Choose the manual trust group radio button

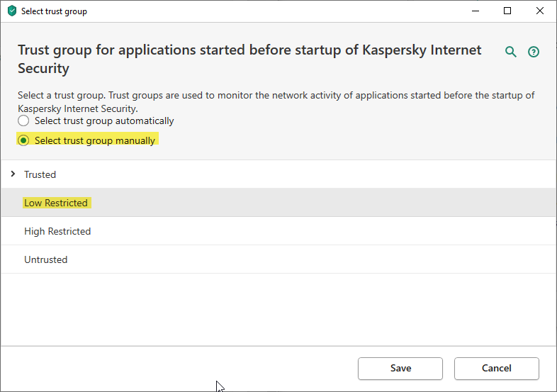[x=24, y=140]
